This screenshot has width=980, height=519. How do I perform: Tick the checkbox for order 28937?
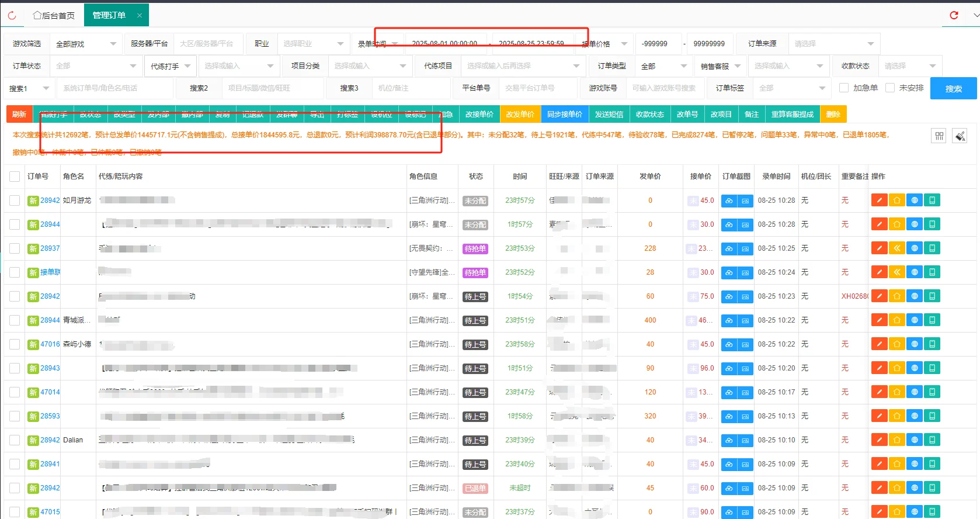(x=15, y=248)
